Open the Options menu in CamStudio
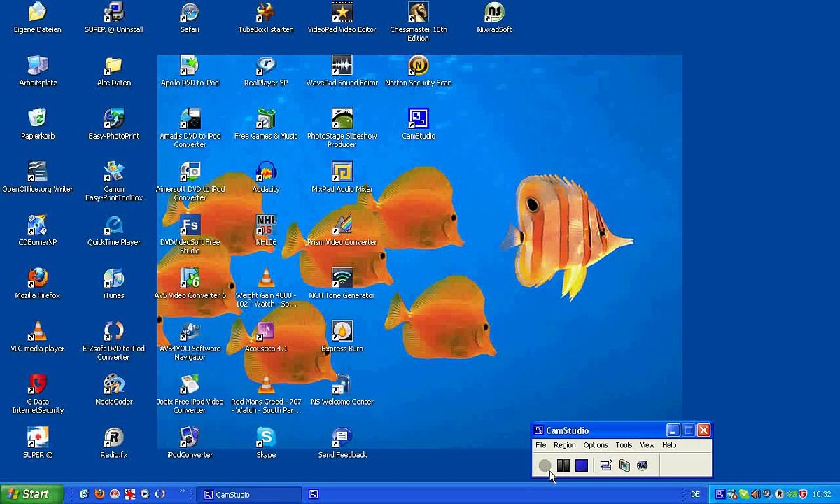This screenshot has width=840, height=504. click(596, 445)
